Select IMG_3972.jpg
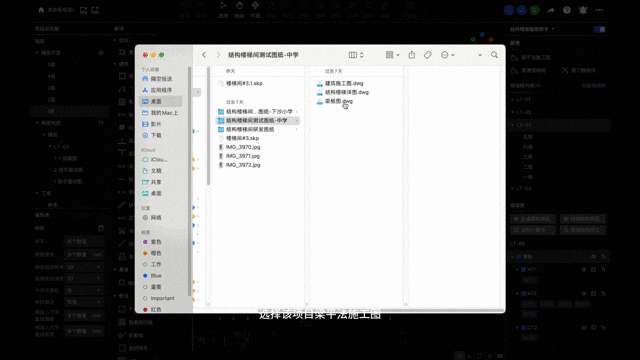 243,165
